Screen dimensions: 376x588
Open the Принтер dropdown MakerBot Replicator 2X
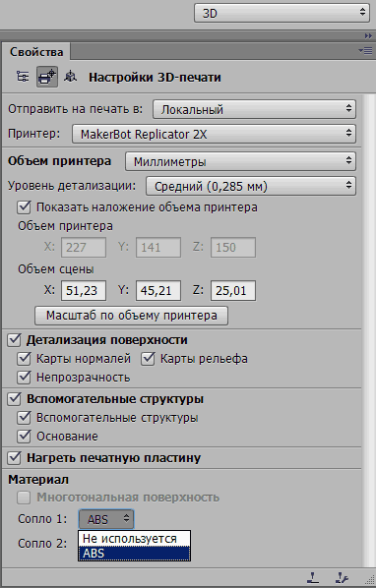tap(214, 134)
